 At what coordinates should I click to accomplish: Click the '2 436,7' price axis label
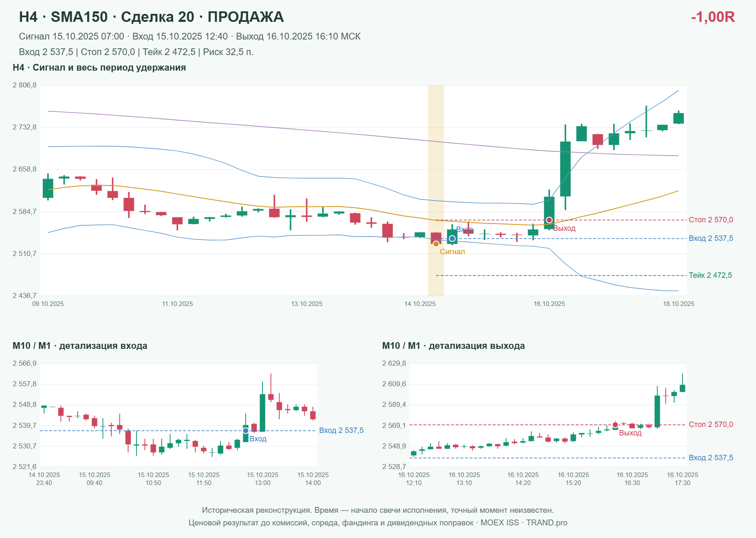click(24, 295)
